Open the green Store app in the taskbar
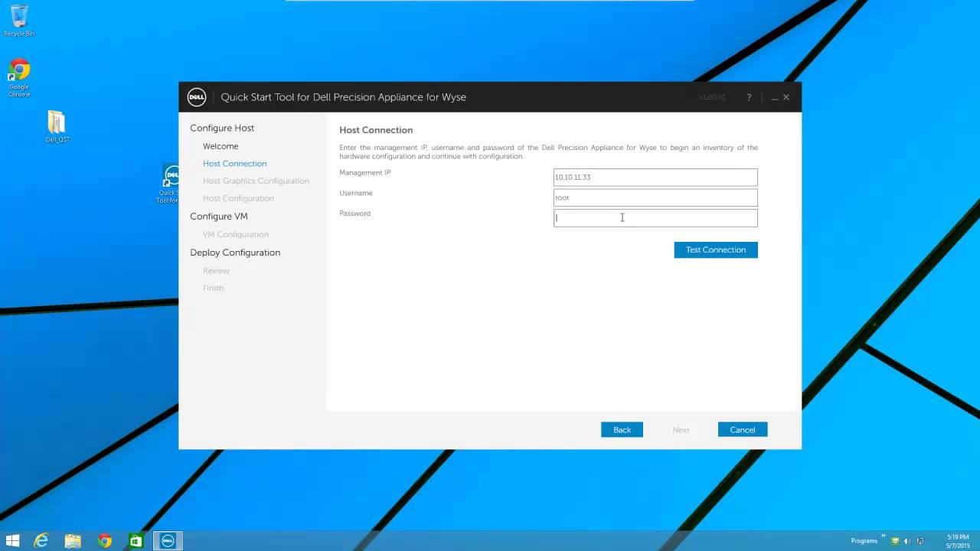The width and height of the screenshot is (980, 551). point(136,541)
